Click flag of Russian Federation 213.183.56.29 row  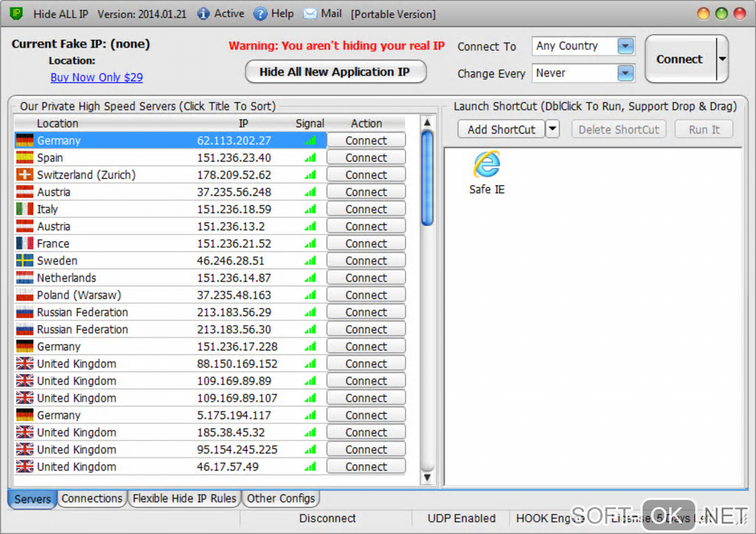(x=24, y=313)
